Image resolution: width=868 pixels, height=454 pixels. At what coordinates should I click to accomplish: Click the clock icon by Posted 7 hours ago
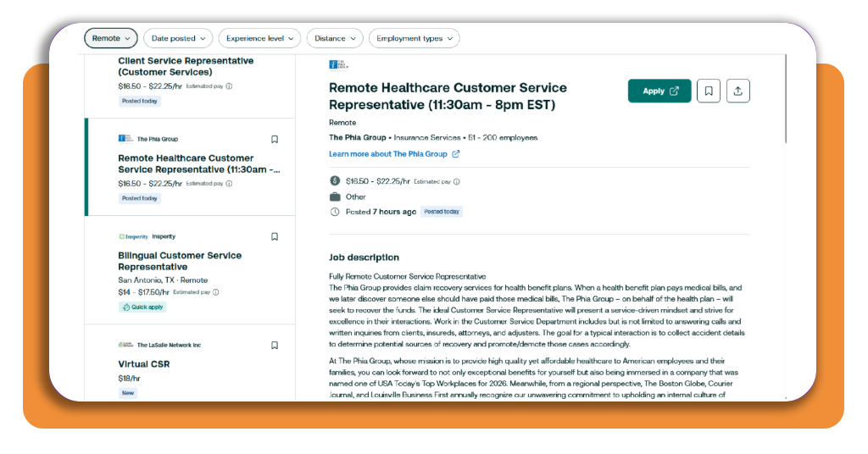pos(335,212)
